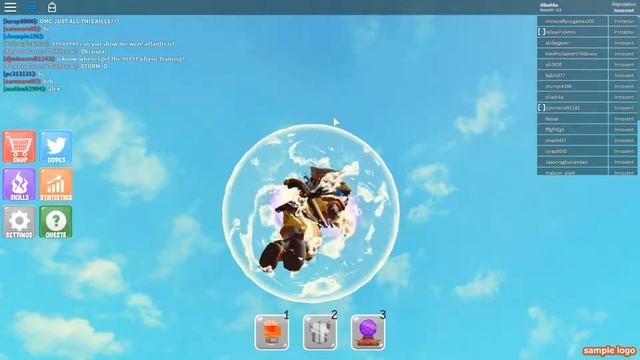Image resolution: width=640 pixels, height=360 pixels.
Task: Select hotbar slot 1 orange item
Action: (x=272, y=332)
